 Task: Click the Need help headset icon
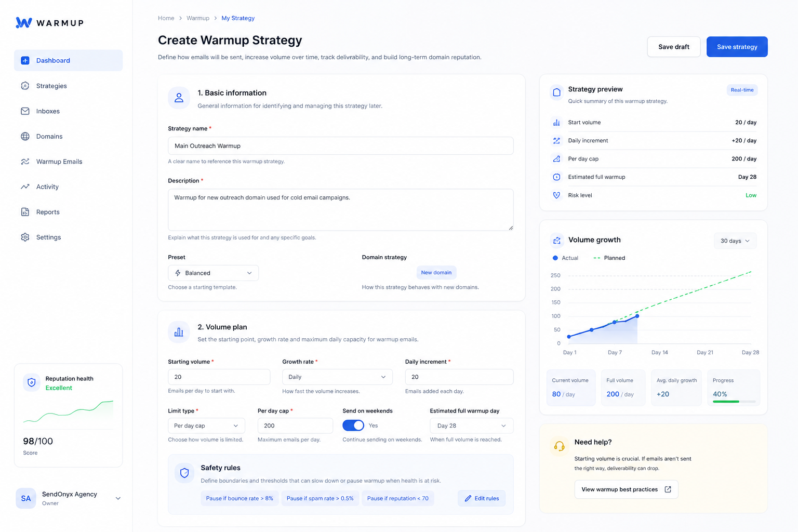pyautogui.click(x=560, y=446)
